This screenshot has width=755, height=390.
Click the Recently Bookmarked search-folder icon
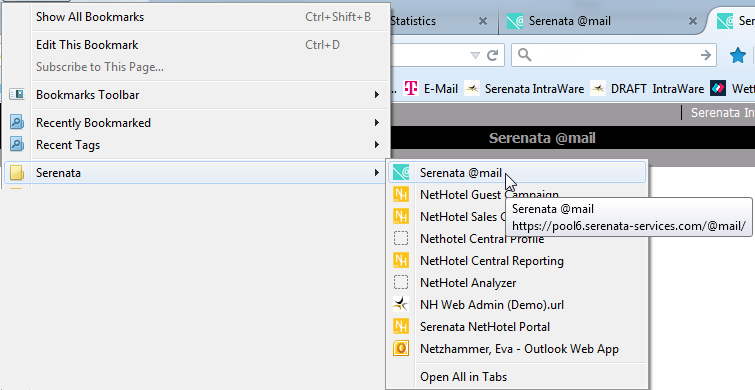(x=17, y=122)
